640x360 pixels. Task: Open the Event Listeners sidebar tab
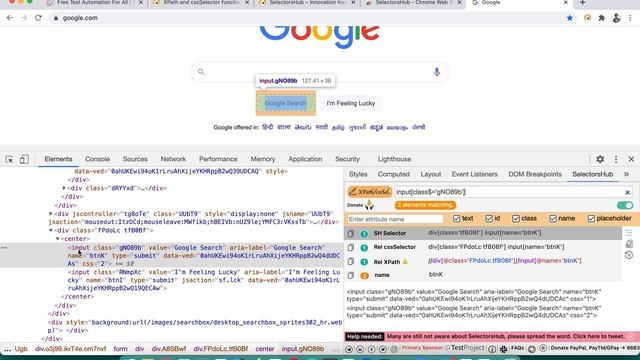[x=474, y=174]
